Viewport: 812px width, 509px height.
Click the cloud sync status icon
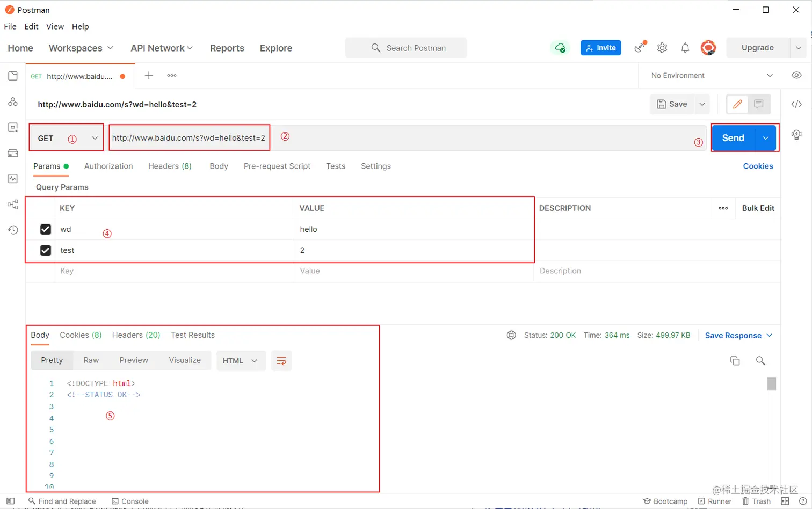[560, 48]
